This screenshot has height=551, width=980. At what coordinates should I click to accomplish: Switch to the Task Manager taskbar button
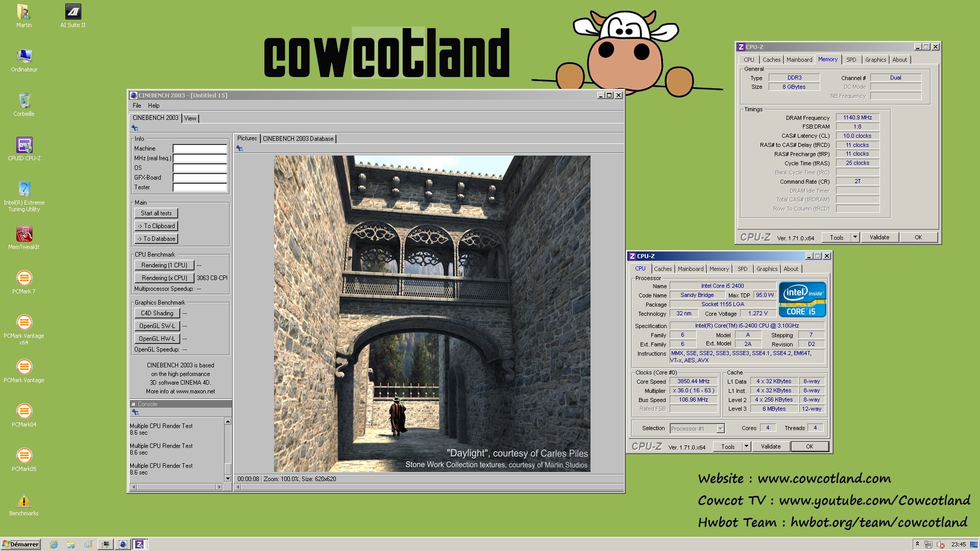106,544
